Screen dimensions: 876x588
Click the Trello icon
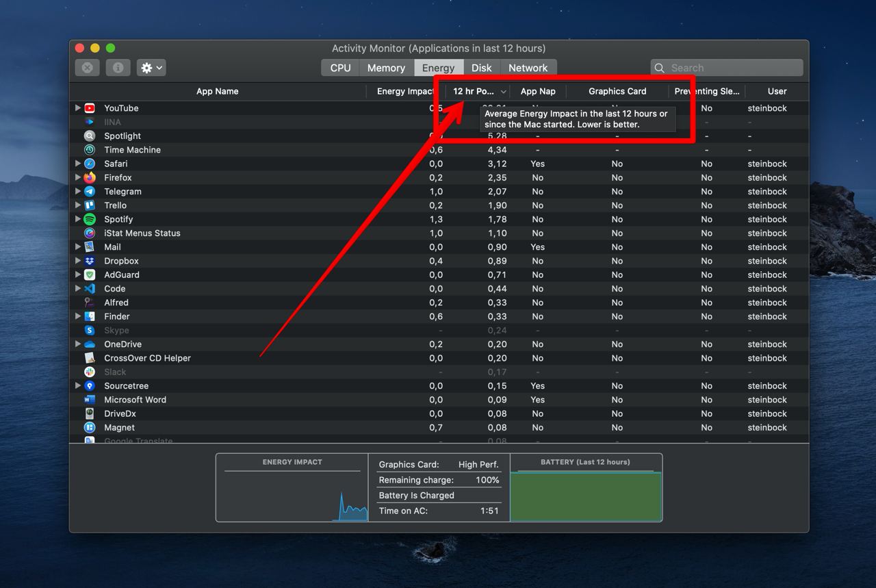[x=90, y=205]
